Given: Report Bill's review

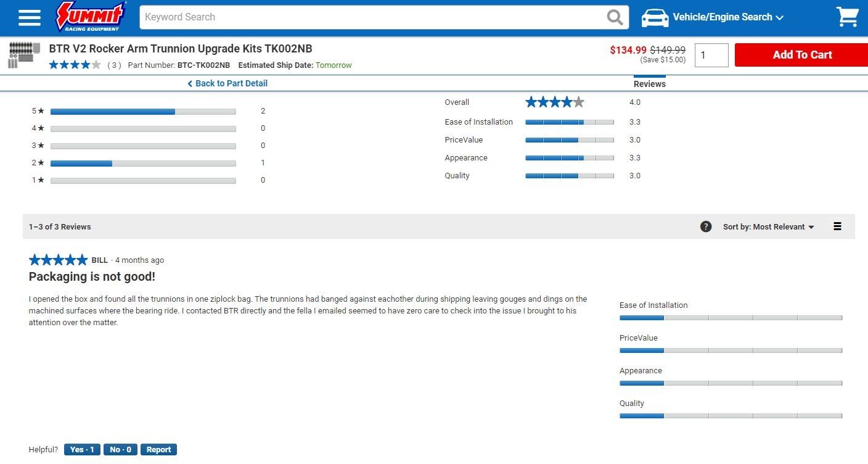Looking at the screenshot, I should click(158, 450).
